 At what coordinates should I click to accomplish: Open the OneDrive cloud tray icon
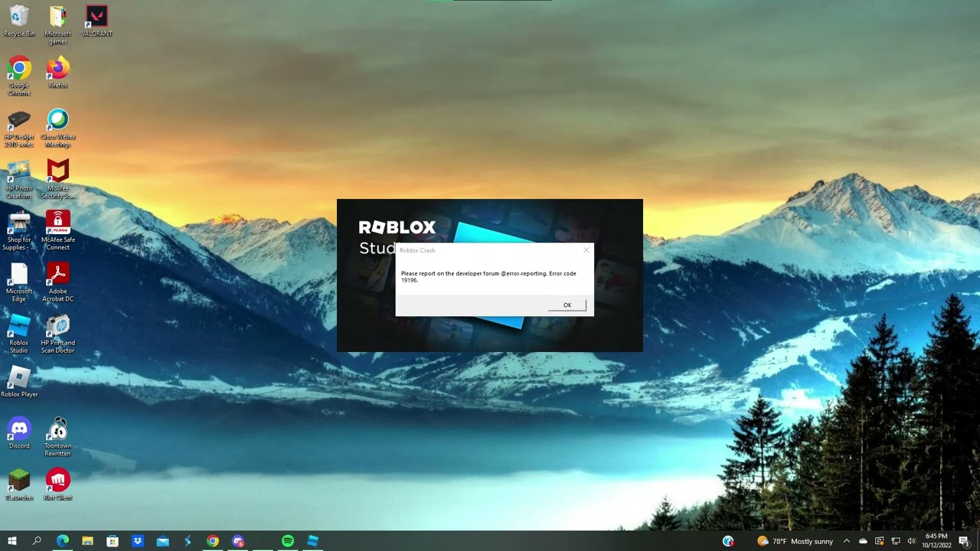863,541
